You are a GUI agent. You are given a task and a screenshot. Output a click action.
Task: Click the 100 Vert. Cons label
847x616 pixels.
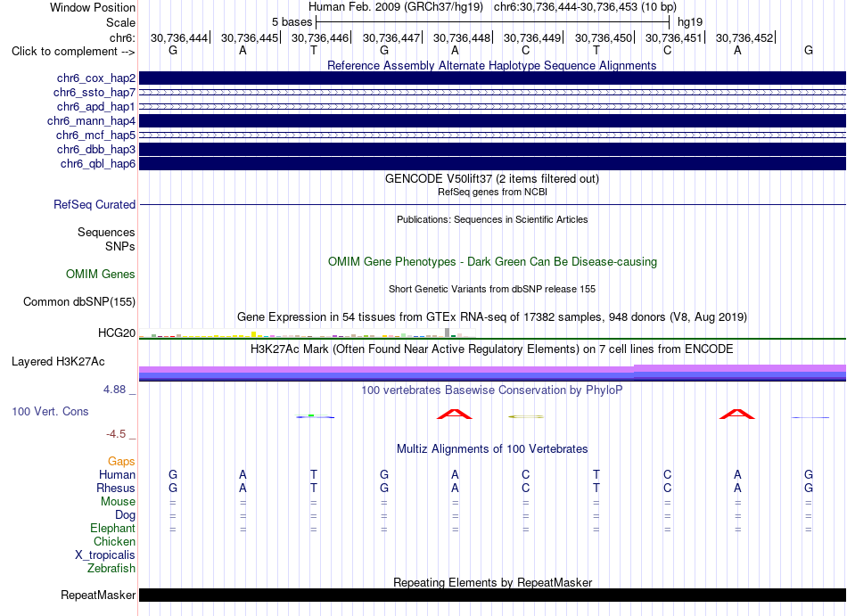coord(50,411)
